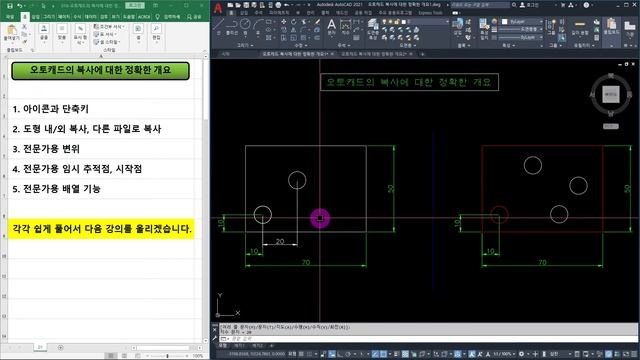The height and width of the screenshot is (360, 640).
Task: Click the command line customize wrench icon
Action: tap(215, 338)
